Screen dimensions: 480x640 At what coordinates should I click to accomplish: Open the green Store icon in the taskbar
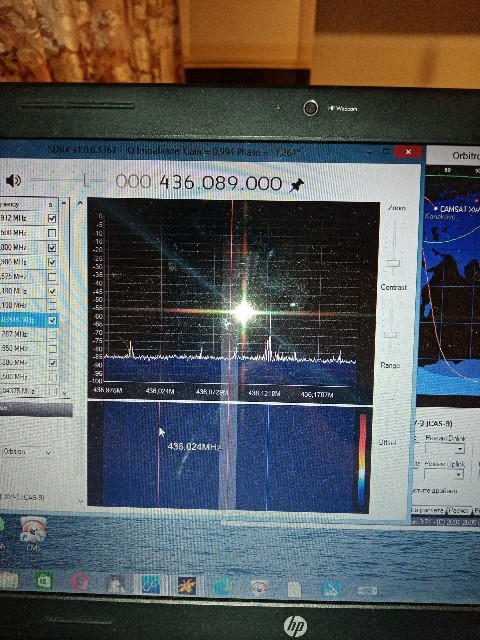[44, 580]
